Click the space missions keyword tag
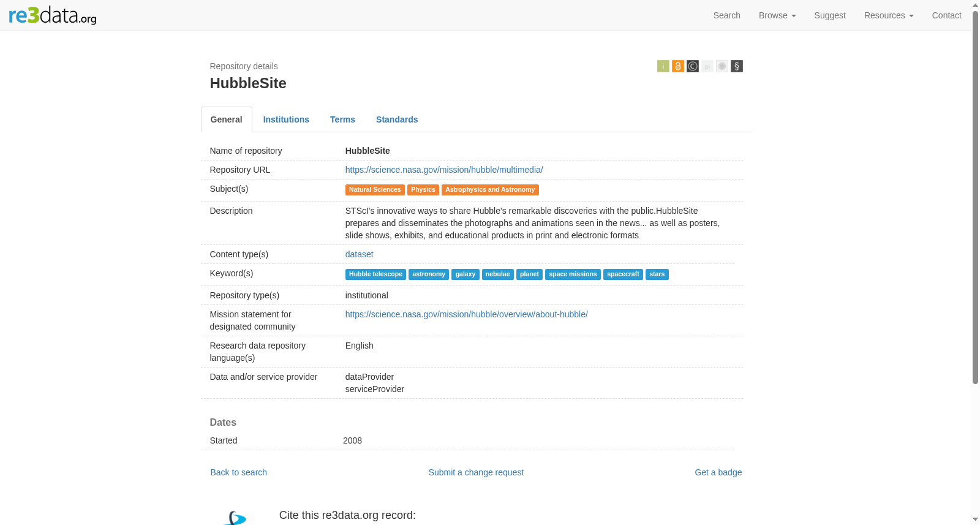This screenshot has height=525, width=980. [x=573, y=274]
